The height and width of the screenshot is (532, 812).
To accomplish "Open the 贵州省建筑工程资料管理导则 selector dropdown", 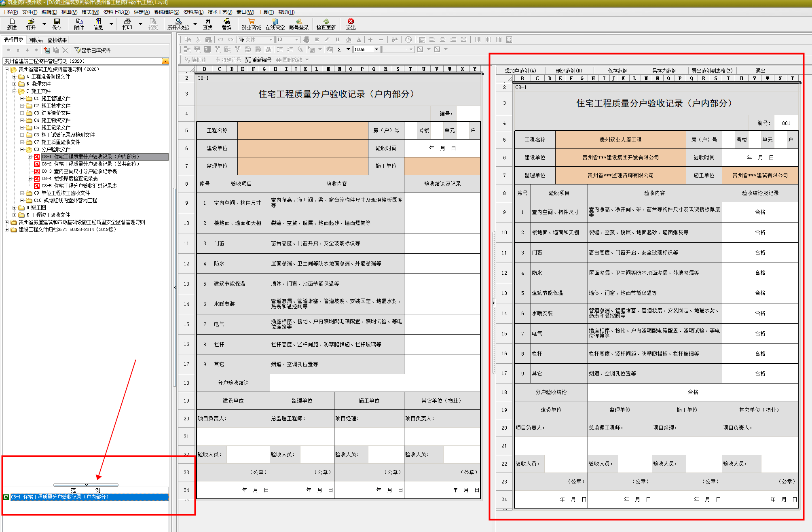I will tap(165, 61).
